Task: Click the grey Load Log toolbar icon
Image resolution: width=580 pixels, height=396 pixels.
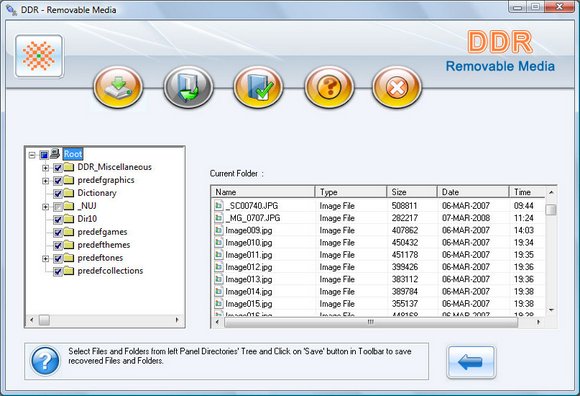Action: pos(188,87)
